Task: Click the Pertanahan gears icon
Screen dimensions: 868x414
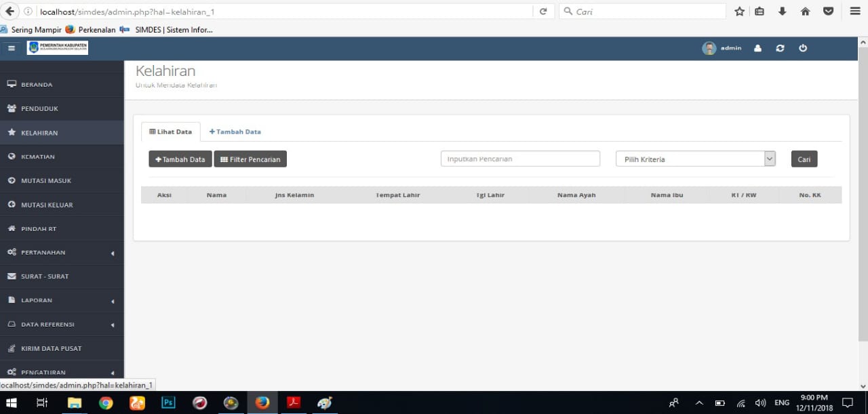Action: pos(12,252)
